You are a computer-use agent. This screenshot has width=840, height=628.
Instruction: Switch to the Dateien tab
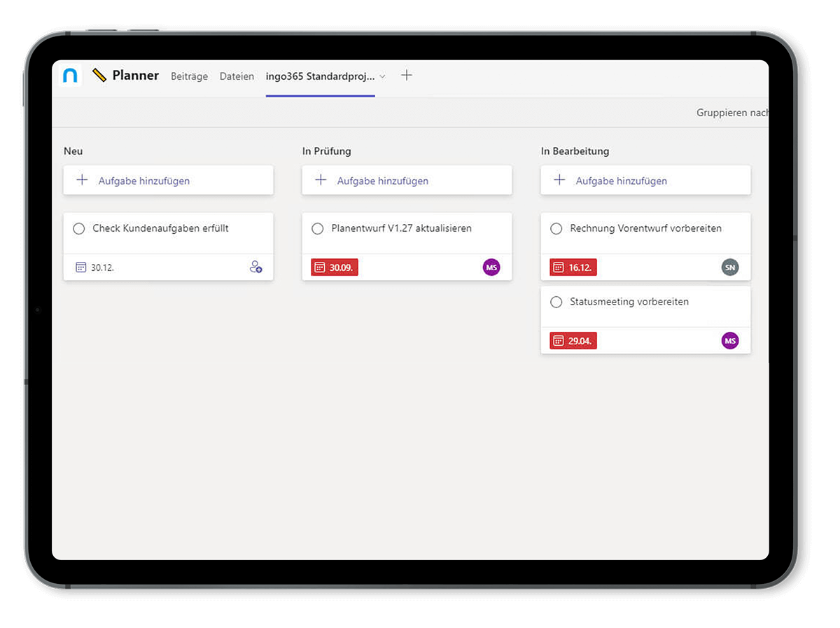237,76
